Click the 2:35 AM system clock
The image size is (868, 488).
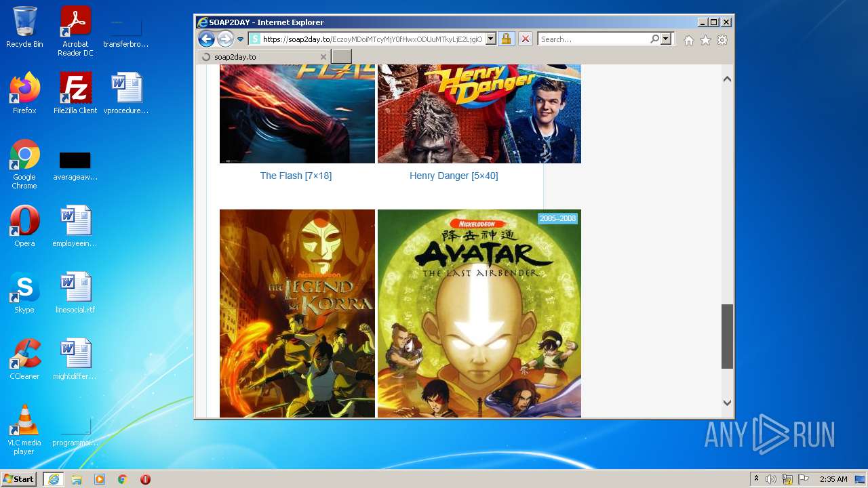point(833,479)
